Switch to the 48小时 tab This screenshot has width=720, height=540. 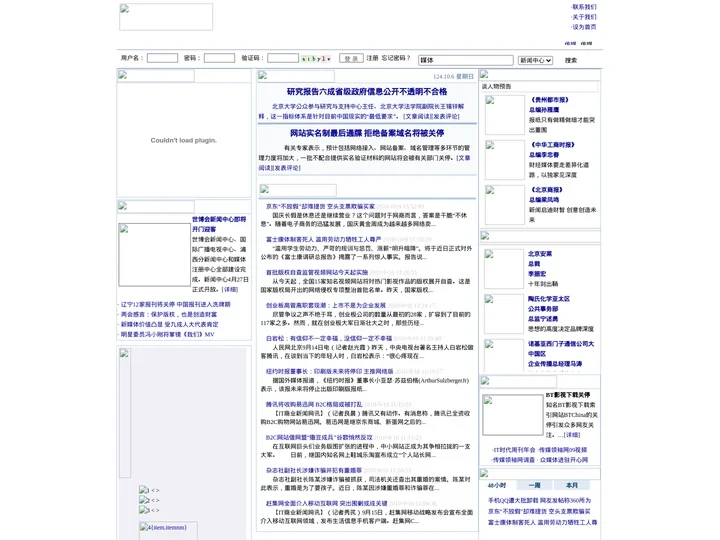(x=496, y=485)
